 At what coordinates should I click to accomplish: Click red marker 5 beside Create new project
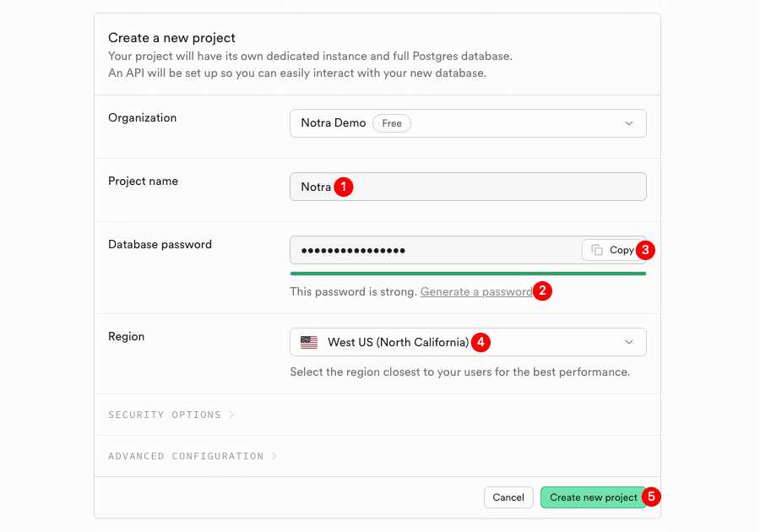point(650,497)
